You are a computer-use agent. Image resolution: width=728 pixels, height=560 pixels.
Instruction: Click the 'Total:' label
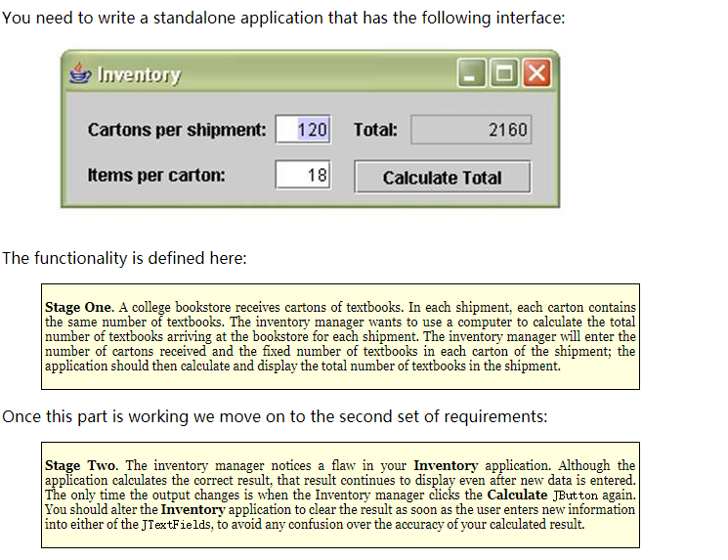point(375,130)
